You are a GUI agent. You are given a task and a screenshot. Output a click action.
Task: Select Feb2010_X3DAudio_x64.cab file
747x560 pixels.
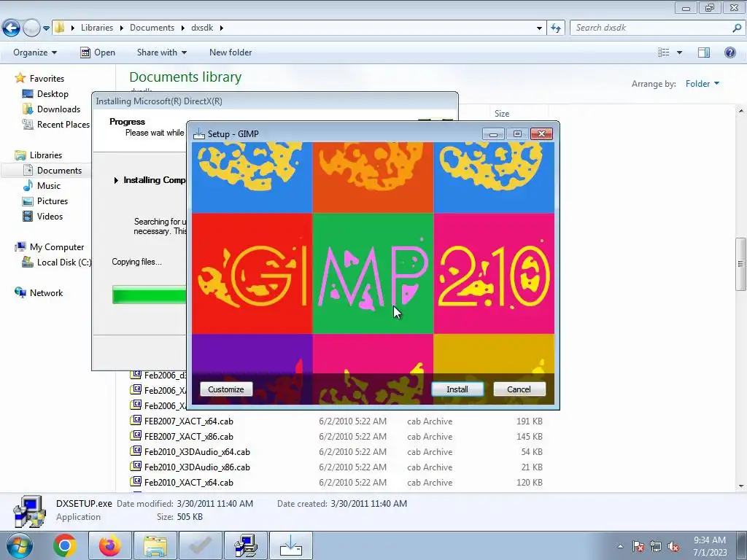(197, 452)
